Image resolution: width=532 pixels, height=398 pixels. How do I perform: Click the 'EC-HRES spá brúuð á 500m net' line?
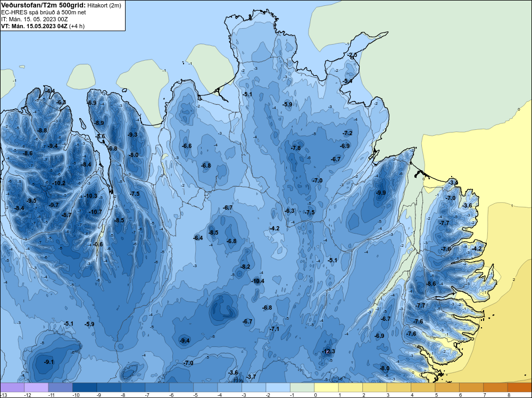click(x=44, y=12)
